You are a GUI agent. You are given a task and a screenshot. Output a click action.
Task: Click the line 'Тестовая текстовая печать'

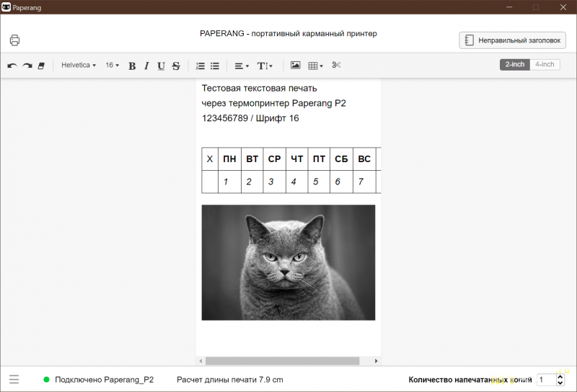coord(259,88)
